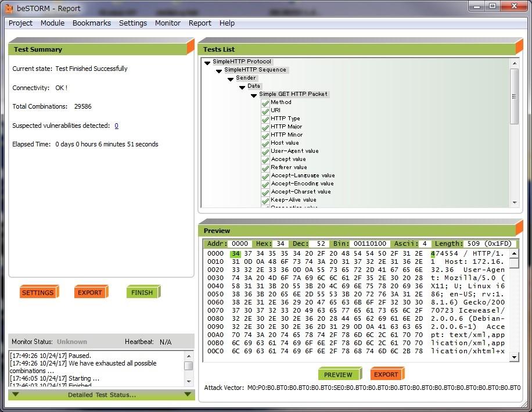The height and width of the screenshot is (412, 532).
Task: Click hex row address 0010
Action: (215, 261)
